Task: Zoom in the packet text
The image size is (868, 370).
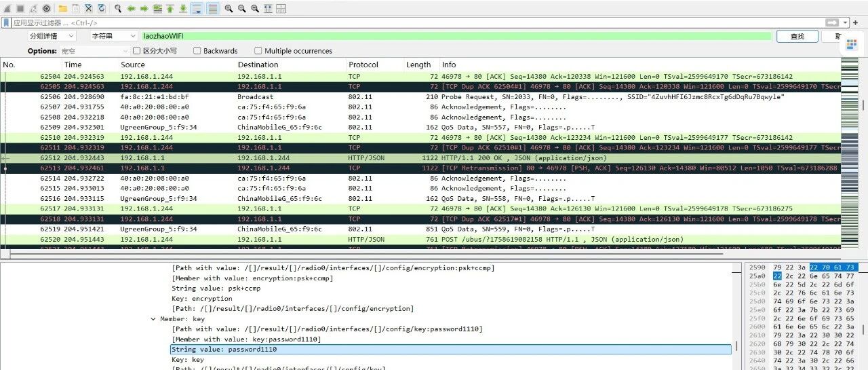Action: click(229, 9)
